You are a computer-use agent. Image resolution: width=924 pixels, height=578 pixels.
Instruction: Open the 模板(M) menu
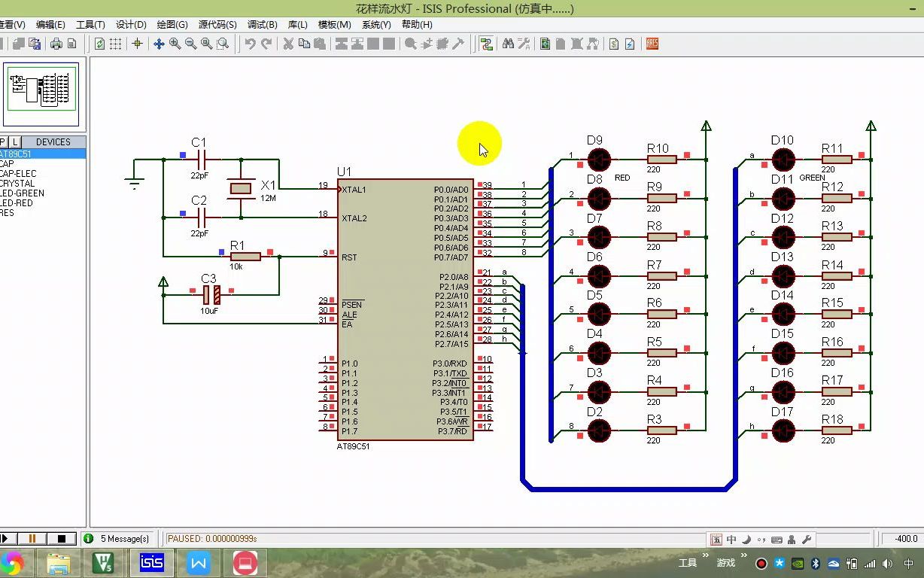(335, 25)
